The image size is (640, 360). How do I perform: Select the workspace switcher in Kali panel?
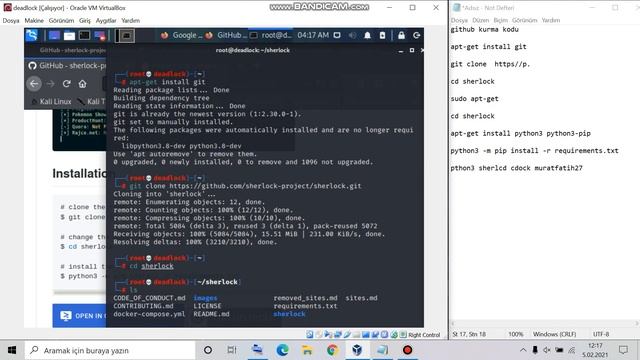[x=125, y=36]
